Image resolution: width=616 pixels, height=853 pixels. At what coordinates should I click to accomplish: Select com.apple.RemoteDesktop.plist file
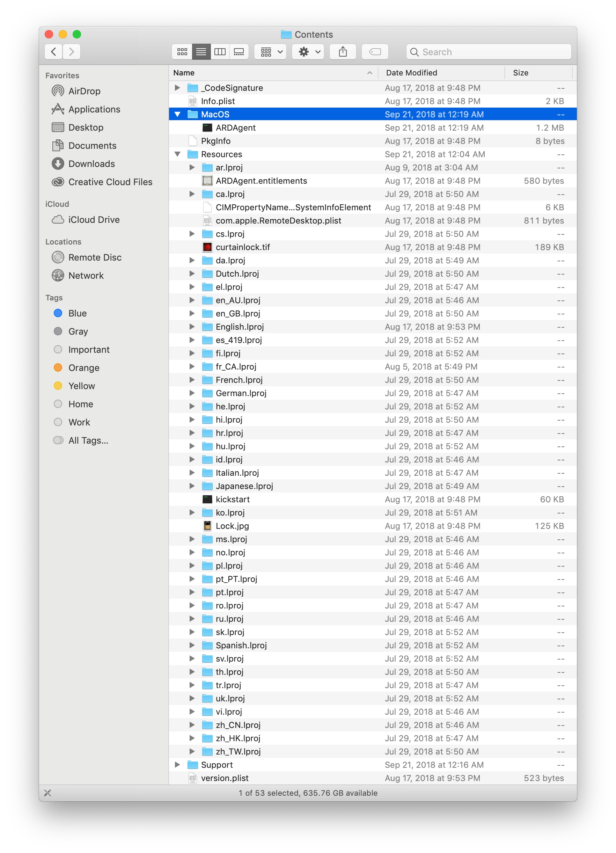tap(373, 221)
